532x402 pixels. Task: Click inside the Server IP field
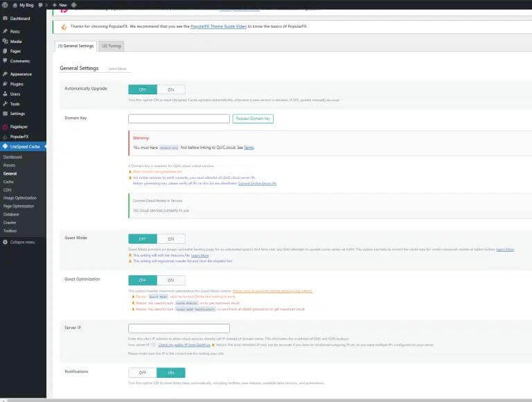point(179,328)
